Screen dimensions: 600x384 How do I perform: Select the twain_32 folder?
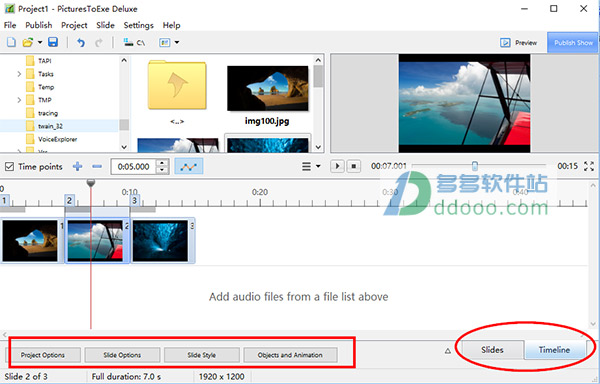point(50,126)
